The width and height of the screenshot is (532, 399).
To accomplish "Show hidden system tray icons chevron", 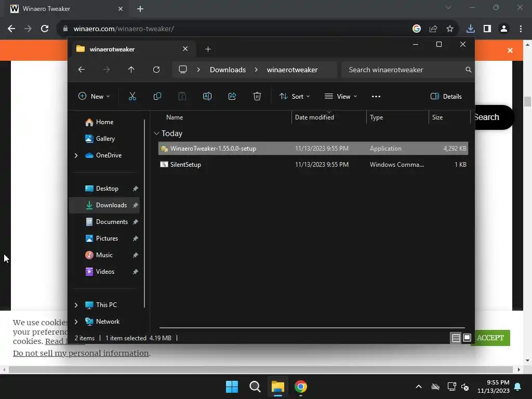I will 419,387.
